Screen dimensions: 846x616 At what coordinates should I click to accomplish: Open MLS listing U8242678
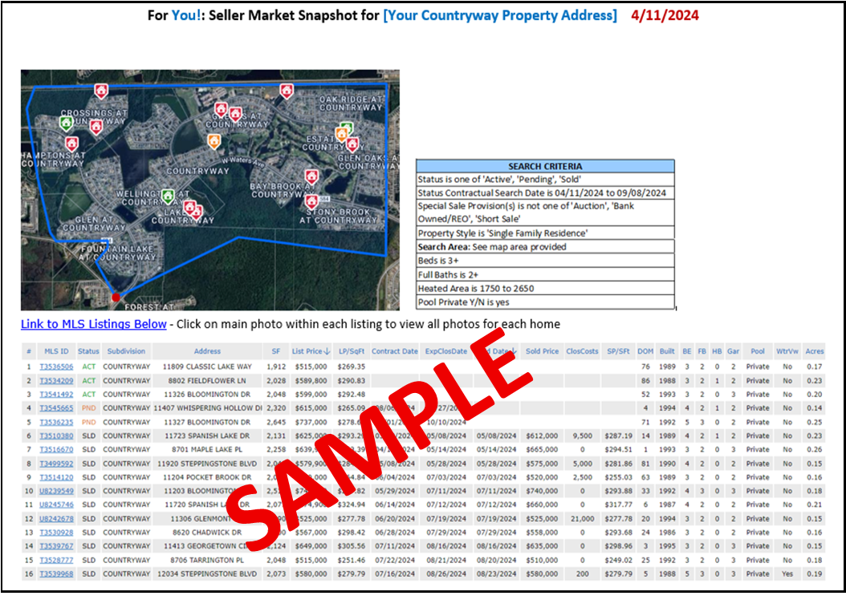pos(56,519)
